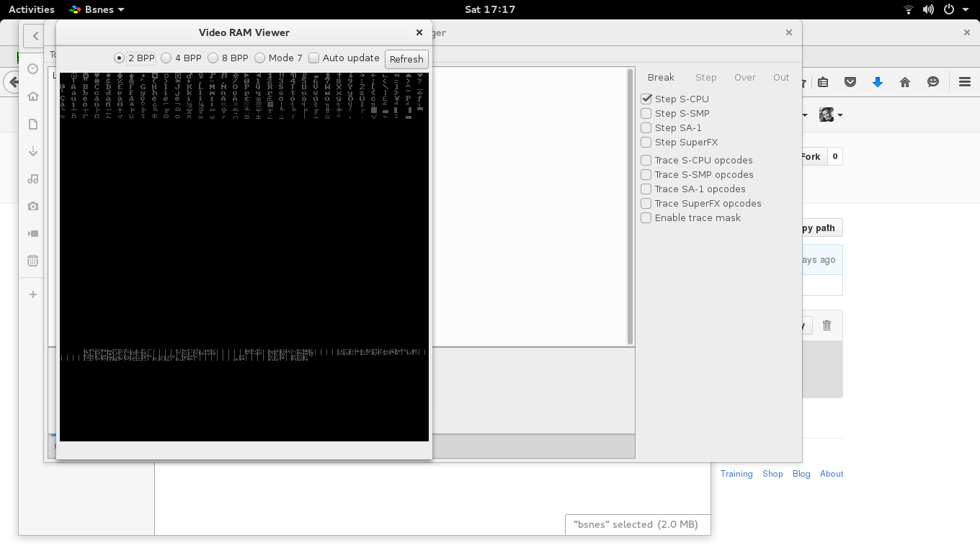This screenshot has width=980, height=553.
Task: Open Videos in the file manager sidebar
Action: pos(33,233)
